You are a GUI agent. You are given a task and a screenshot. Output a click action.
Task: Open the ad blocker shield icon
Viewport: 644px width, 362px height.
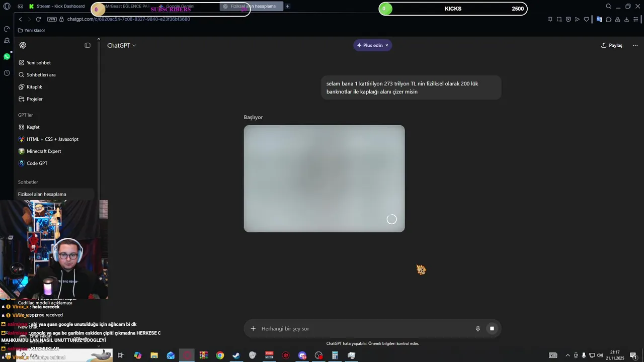568,19
